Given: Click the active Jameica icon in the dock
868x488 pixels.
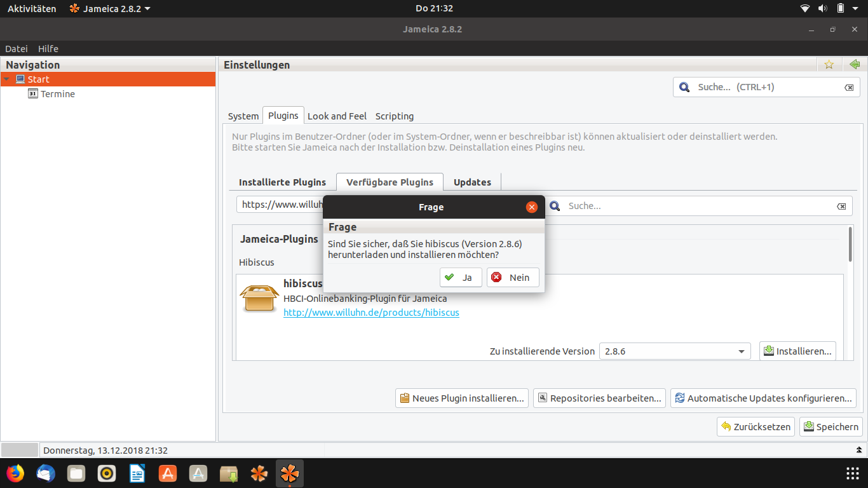Looking at the screenshot, I should click(290, 473).
